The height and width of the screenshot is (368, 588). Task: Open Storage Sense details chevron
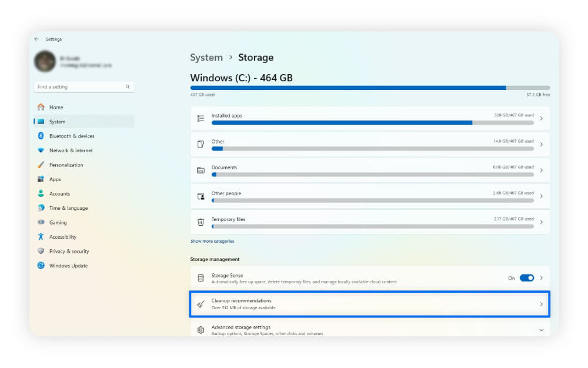pyautogui.click(x=541, y=278)
